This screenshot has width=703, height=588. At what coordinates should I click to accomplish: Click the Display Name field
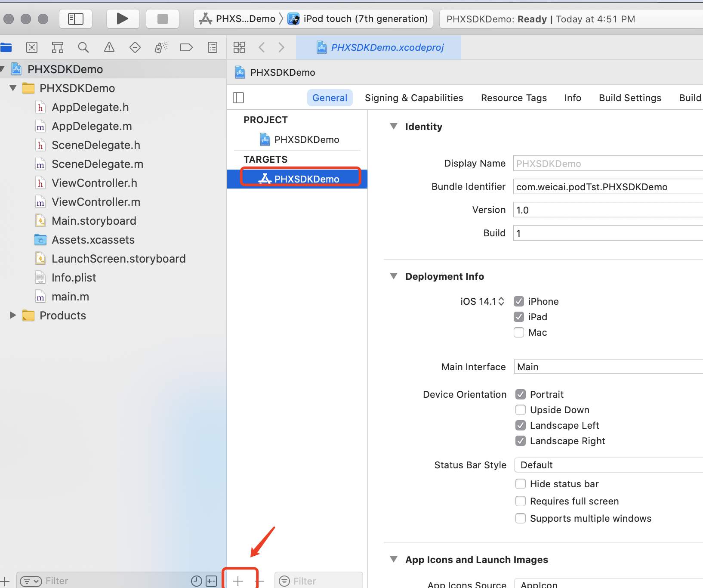pyautogui.click(x=608, y=164)
